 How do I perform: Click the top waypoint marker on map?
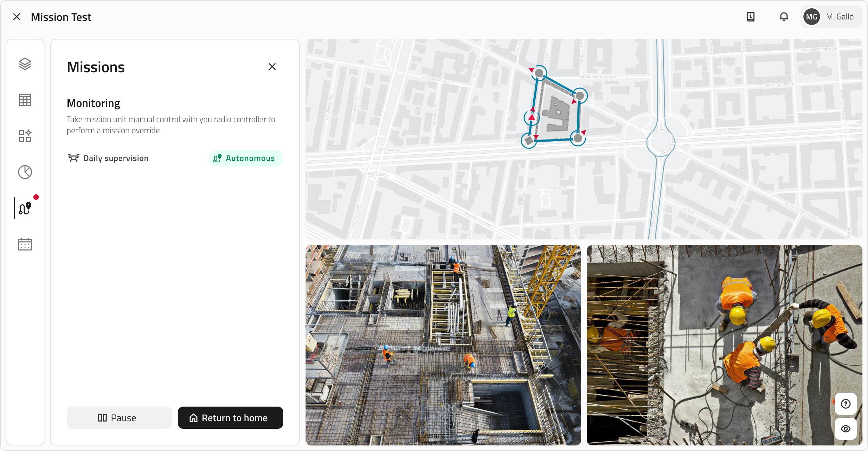click(x=539, y=73)
